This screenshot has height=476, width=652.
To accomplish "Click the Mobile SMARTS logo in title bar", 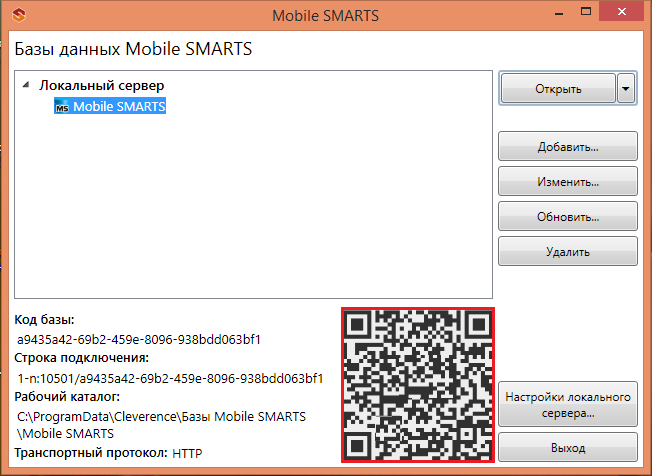I will tap(19, 16).
